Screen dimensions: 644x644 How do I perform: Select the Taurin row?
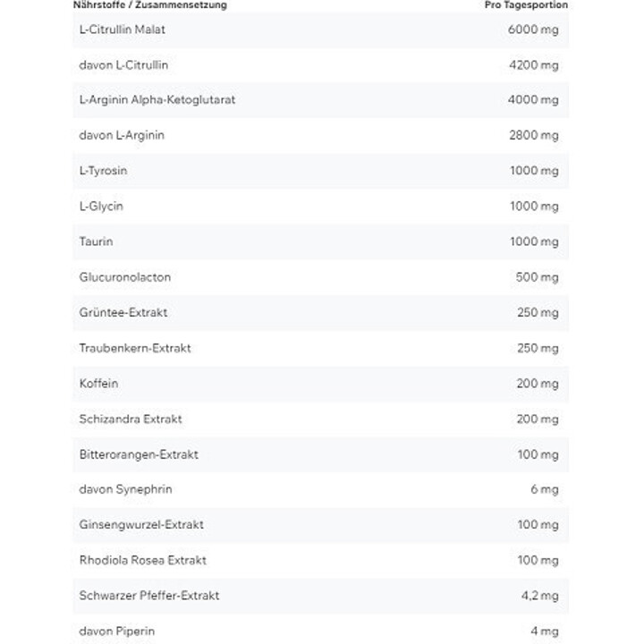tap(321, 241)
